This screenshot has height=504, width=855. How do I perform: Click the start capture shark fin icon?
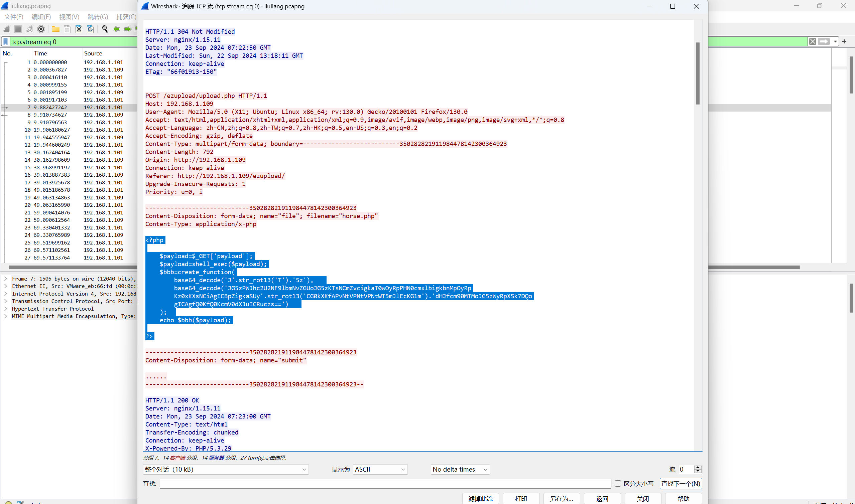point(7,29)
